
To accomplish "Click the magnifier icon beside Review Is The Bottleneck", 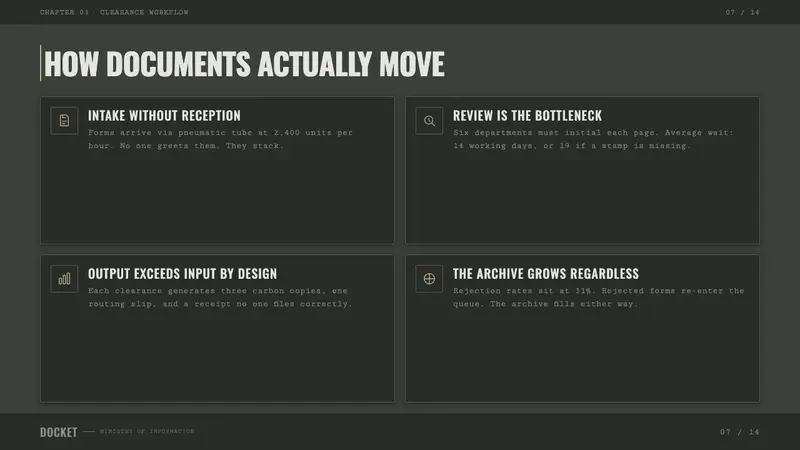I will [x=429, y=121].
